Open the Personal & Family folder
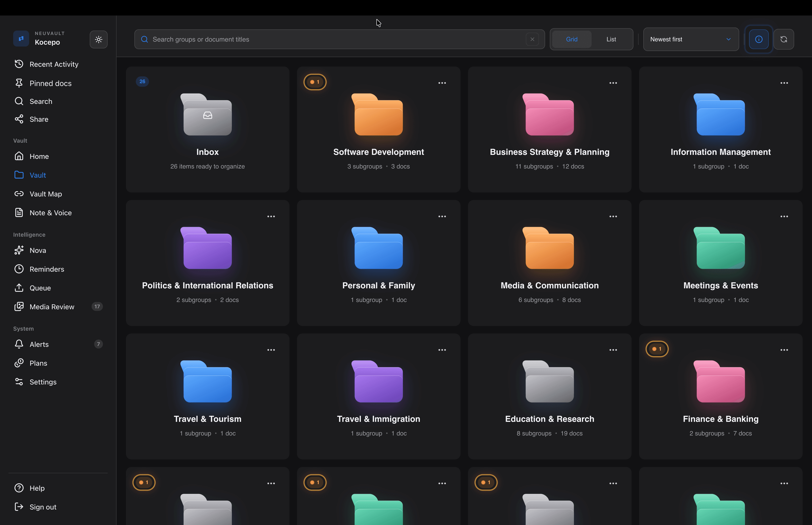The height and width of the screenshot is (525, 812). point(379,263)
